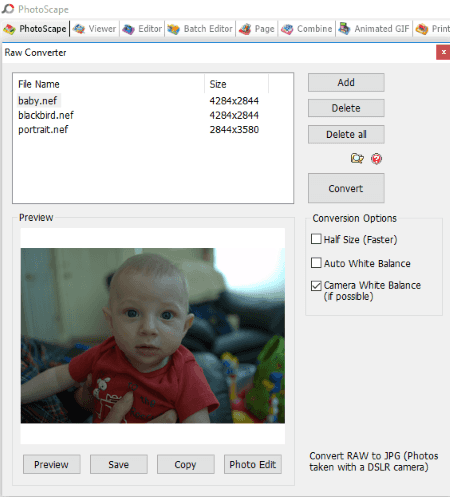Open the folder icon below Delete all

click(x=357, y=158)
